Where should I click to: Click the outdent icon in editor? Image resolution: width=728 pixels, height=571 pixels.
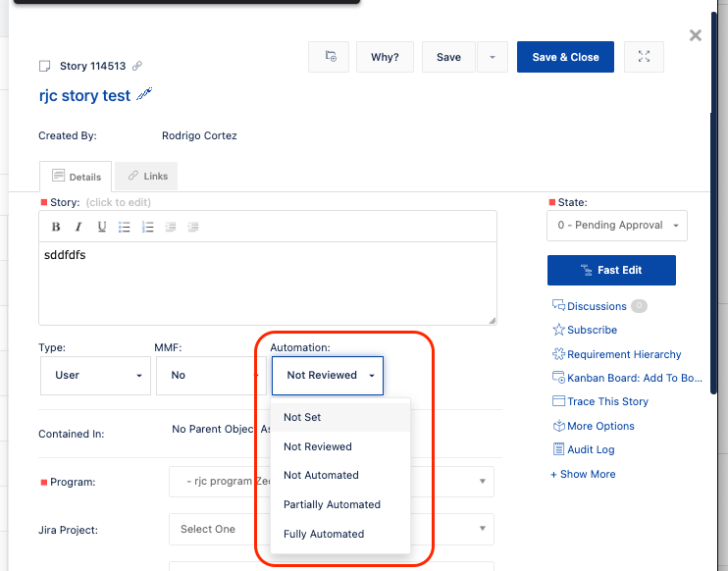tap(171, 227)
